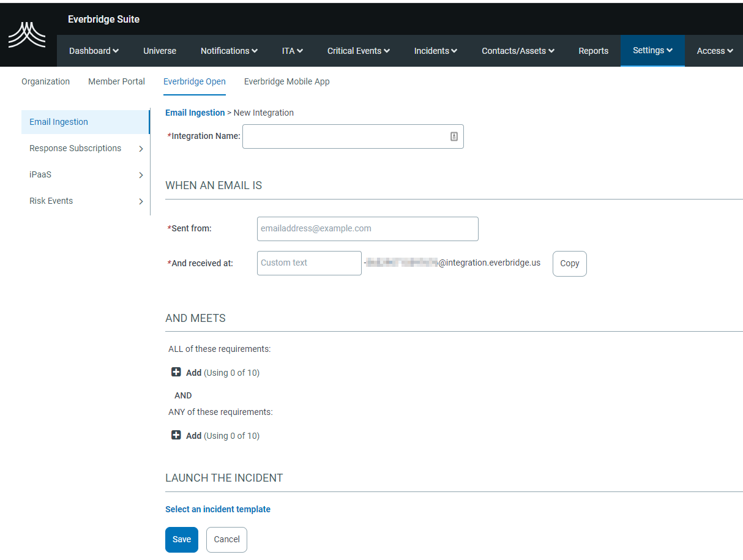The width and height of the screenshot is (743, 560).
Task: Open Reports in the navigation bar
Action: 594,51
